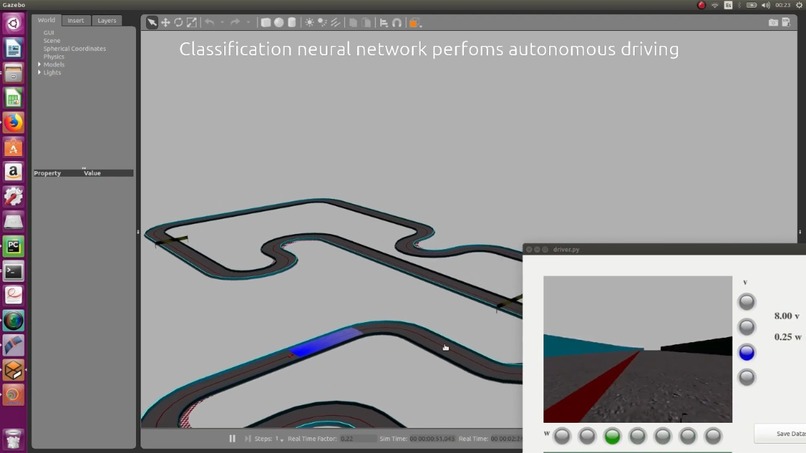Image resolution: width=806 pixels, height=453 pixels.
Task: Click the redo arrow in Gazebo toolbar
Action: pyautogui.click(x=235, y=22)
